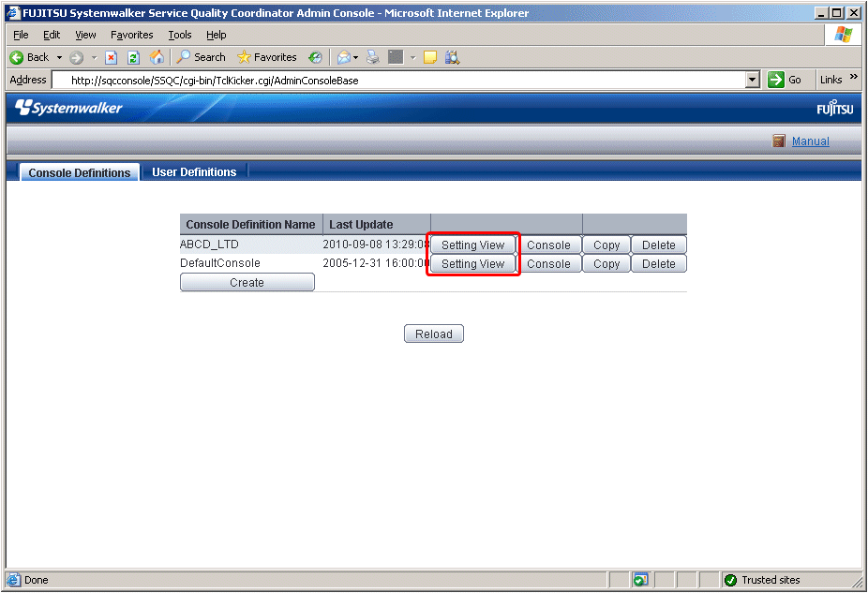Open Setting View for ABCD_LTD

coord(472,245)
